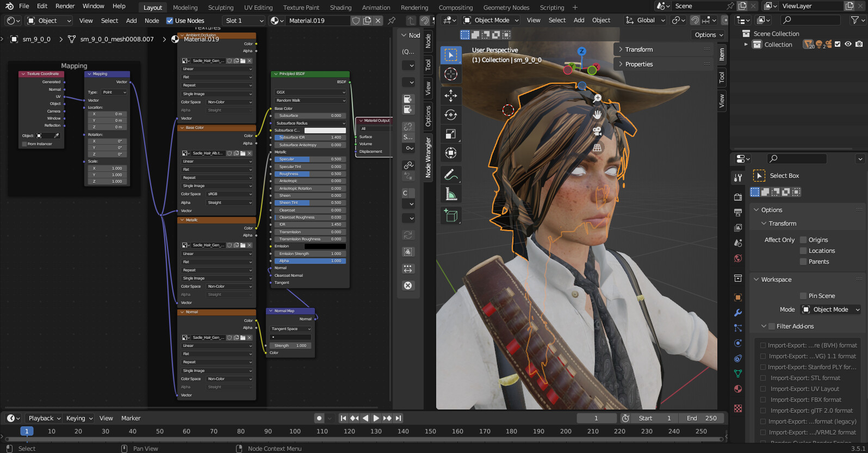Screen dimensions: 868x453
Task: Select the Select Box tool in viewport toolbar
Action: (x=451, y=55)
